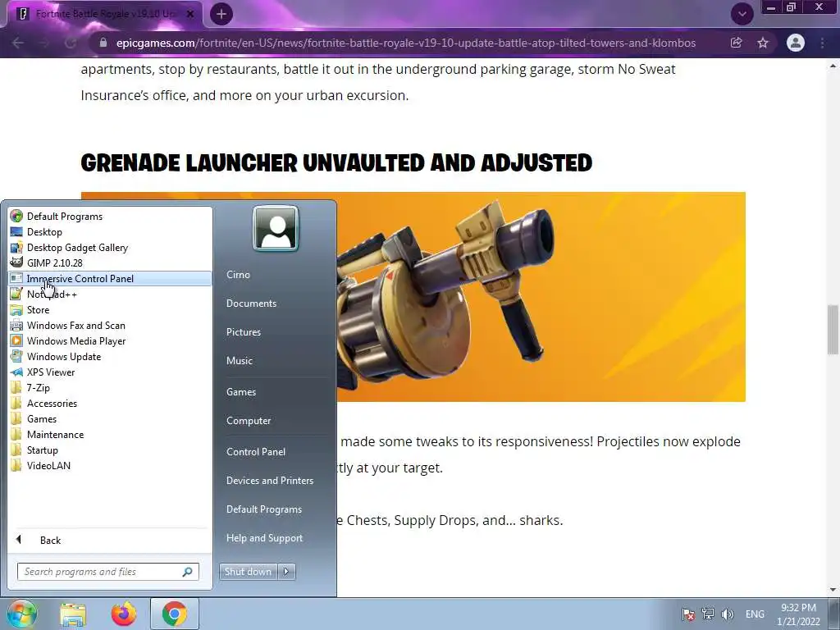Open the Chrome three-dot menu
The height and width of the screenshot is (630, 840).
coord(822,43)
